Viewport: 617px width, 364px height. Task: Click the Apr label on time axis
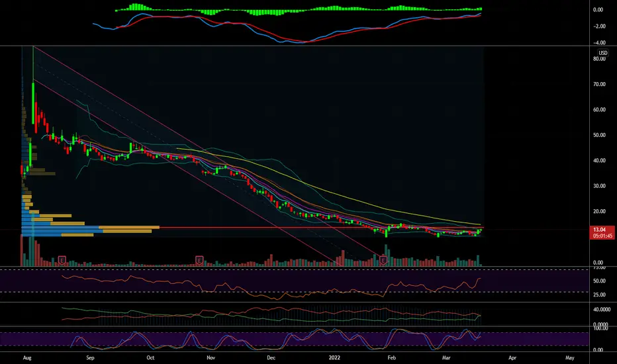point(512,357)
